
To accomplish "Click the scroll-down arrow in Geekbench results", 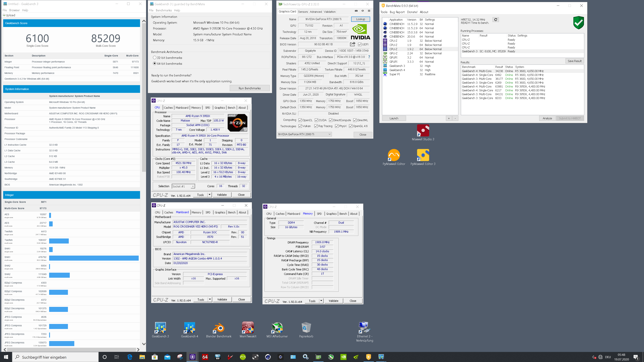I will 144,344.
